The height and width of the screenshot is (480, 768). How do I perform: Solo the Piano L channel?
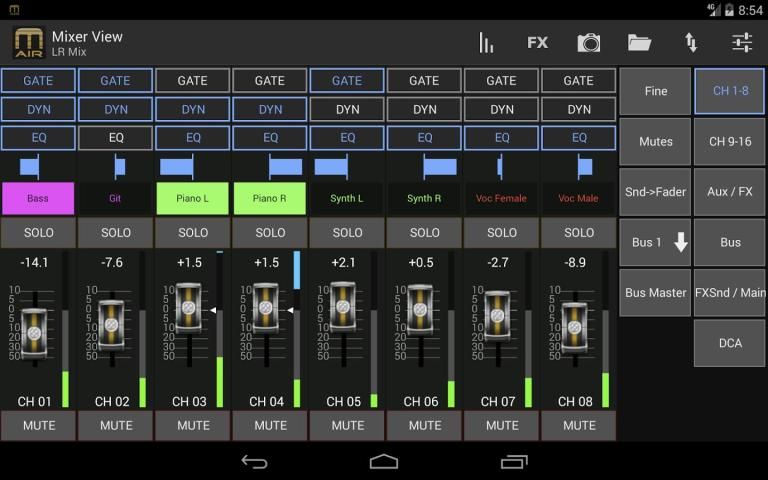193,232
